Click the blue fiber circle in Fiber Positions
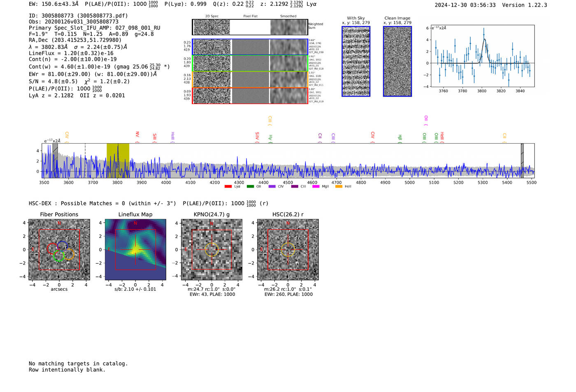This screenshot has width=576, height=392. point(63,246)
